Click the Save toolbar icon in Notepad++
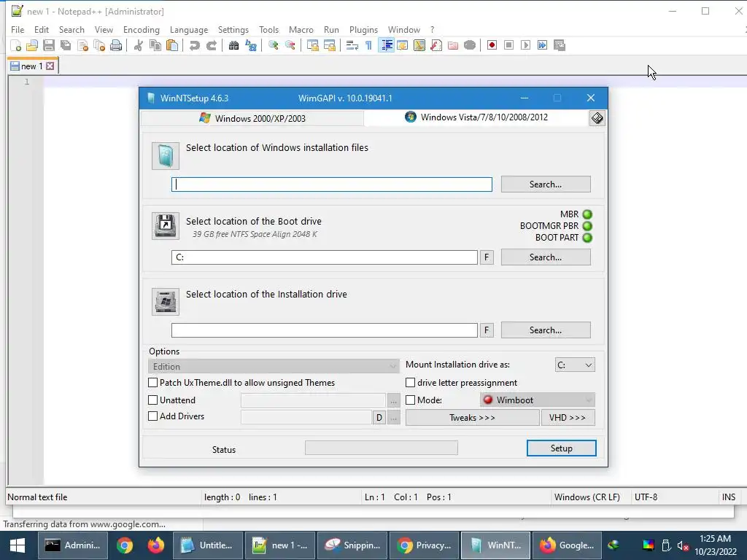Image resolution: width=747 pixels, height=560 pixels. click(49, 45)
